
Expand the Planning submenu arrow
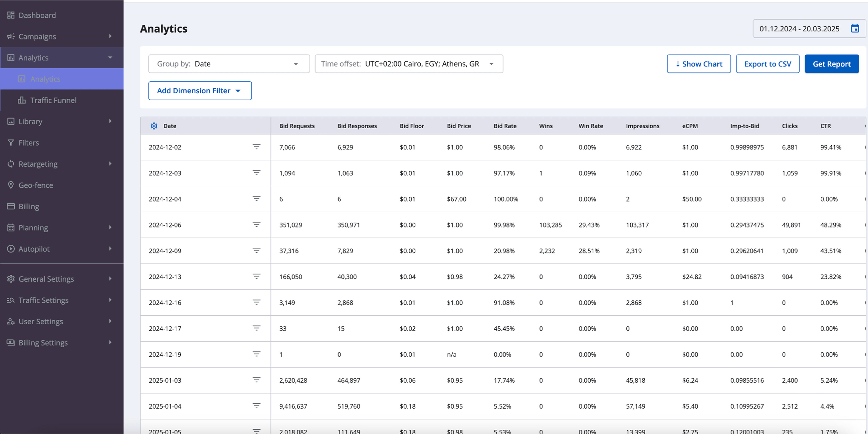pos(110,227)
